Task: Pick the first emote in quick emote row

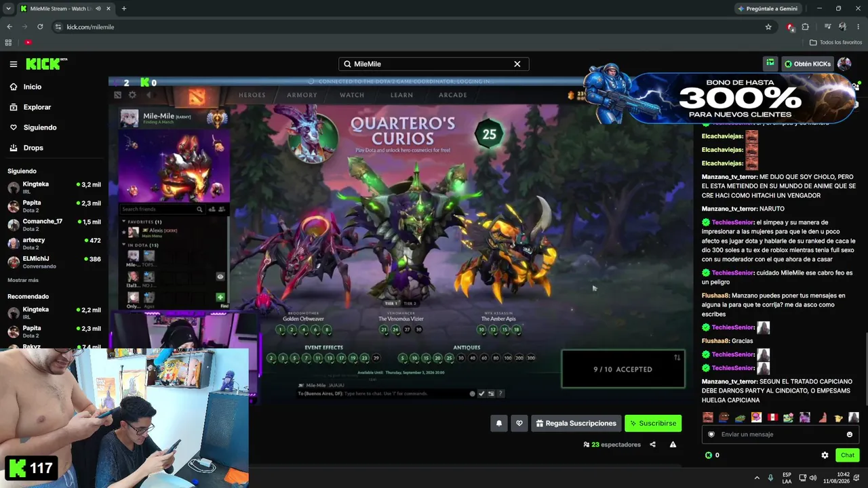Action: pyautogui.click(x=708, y=418)
